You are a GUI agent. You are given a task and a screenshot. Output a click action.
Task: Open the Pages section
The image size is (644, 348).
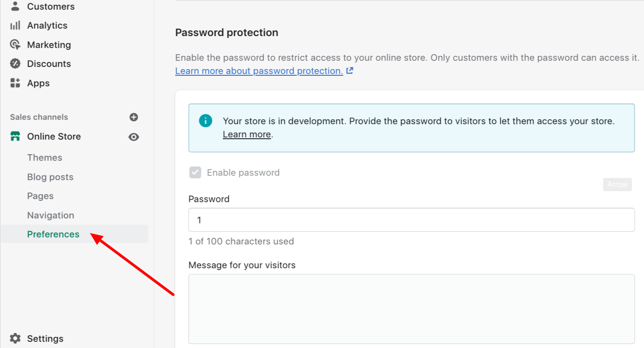41,196
